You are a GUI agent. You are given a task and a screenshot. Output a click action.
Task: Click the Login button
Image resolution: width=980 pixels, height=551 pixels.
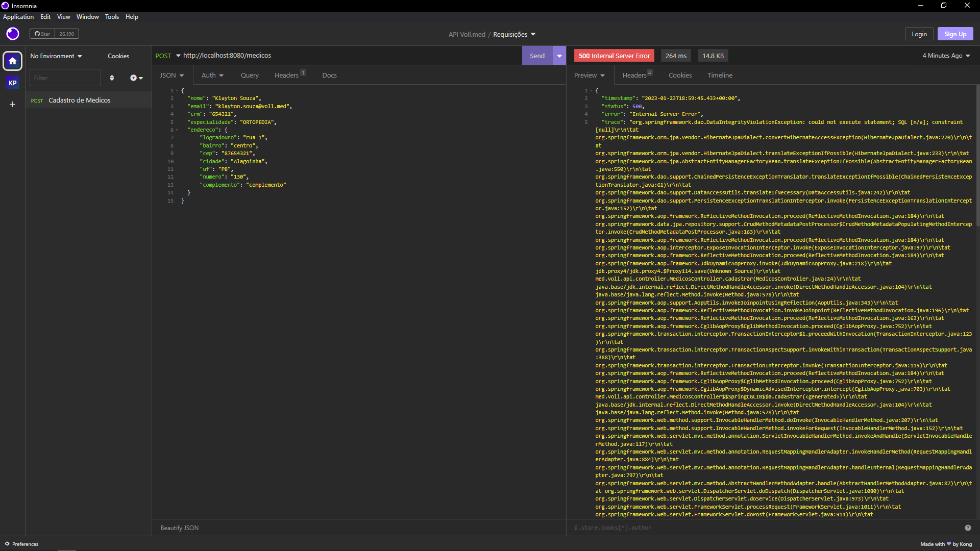[x=919, y=34]
